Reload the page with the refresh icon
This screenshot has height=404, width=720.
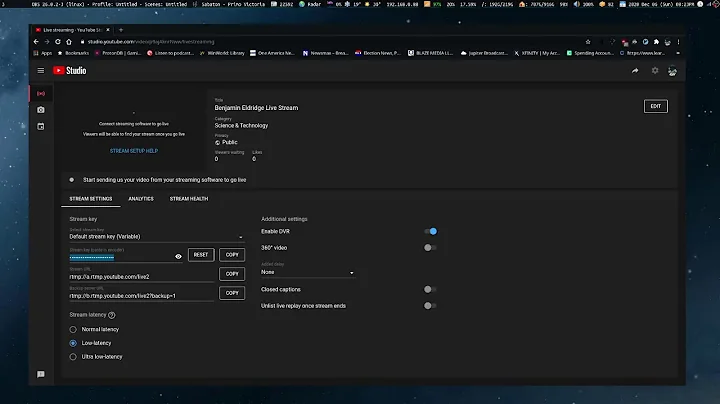[x=58, y=42]
